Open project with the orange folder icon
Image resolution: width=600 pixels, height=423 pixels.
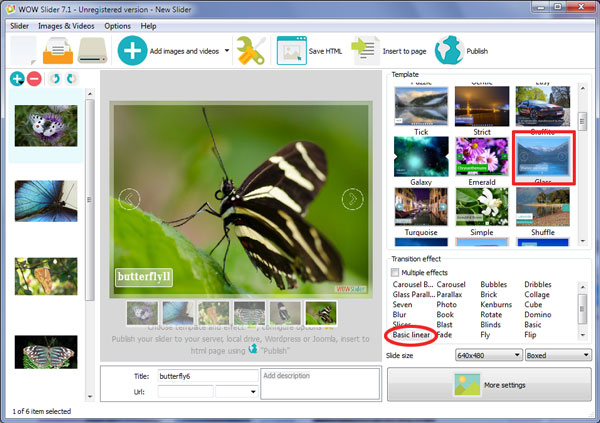pos(58,51)
